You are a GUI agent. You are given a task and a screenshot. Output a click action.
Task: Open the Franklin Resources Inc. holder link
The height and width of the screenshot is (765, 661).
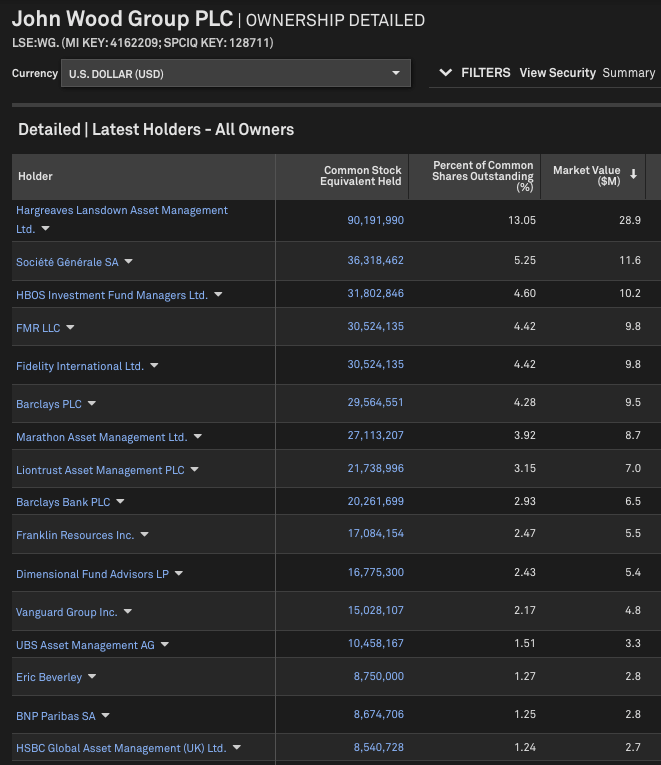coord(75,535)
